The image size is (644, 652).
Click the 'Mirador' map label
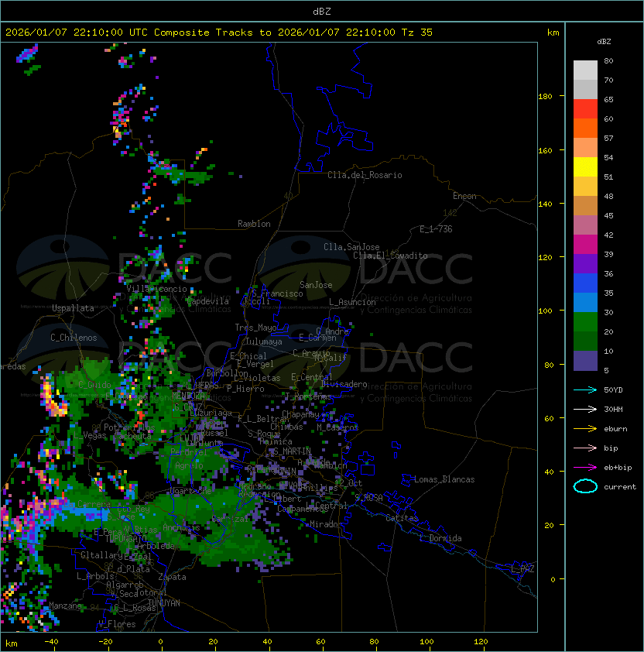click(326, 524)
